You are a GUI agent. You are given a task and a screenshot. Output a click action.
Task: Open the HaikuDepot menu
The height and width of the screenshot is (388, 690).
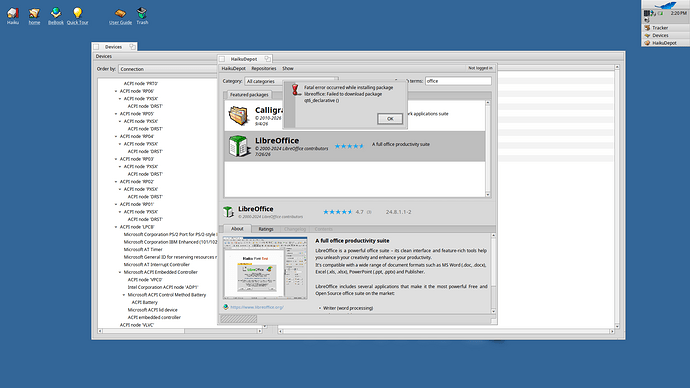(x=233, y=69)
